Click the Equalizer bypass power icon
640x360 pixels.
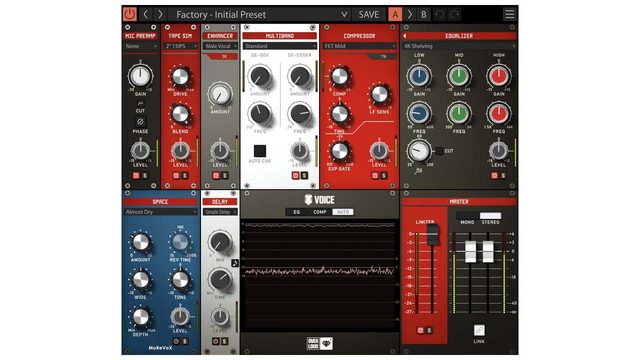[494, 176]
